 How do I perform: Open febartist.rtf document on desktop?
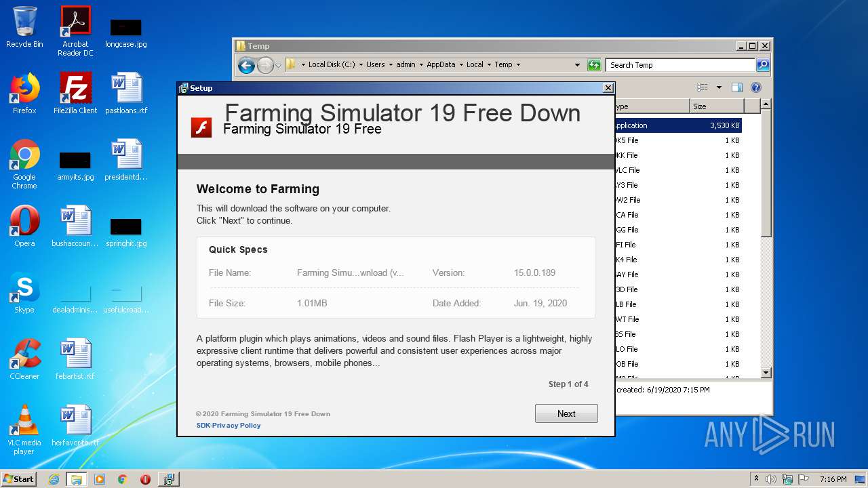tap(75, 359)
